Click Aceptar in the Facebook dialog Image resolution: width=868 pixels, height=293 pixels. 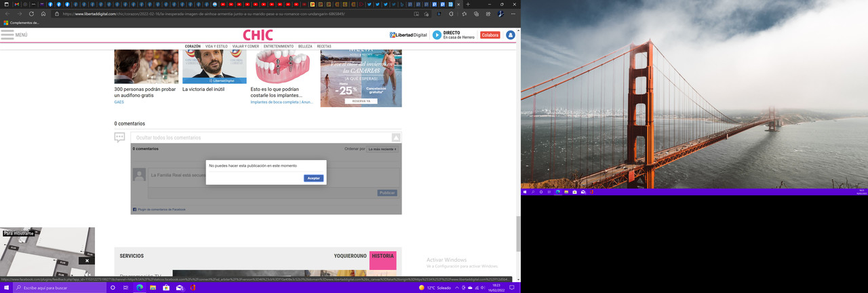pyautogui.click(x=313, y=178)
